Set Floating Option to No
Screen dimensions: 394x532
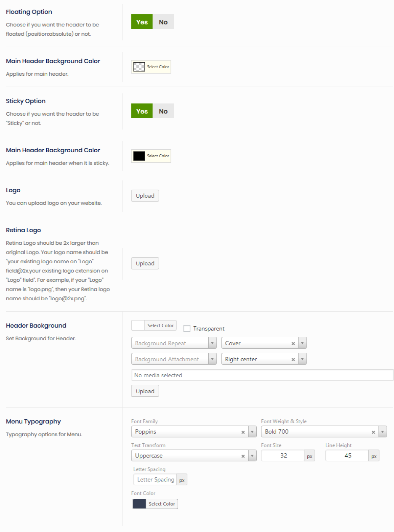pos(163,22)
